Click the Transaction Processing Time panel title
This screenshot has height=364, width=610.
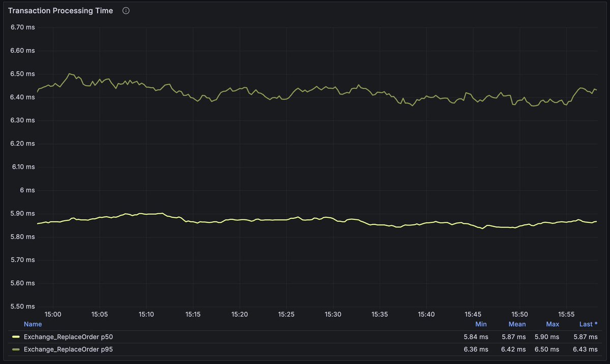coord(60,11)
